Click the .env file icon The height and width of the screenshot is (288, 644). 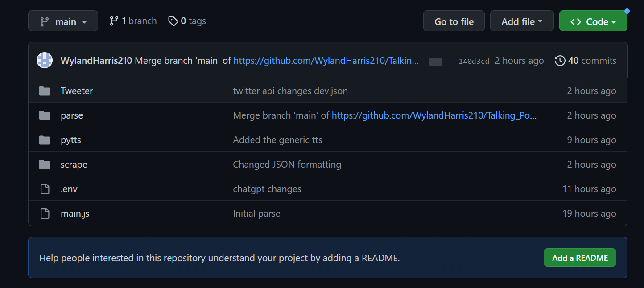pos(45,189)
